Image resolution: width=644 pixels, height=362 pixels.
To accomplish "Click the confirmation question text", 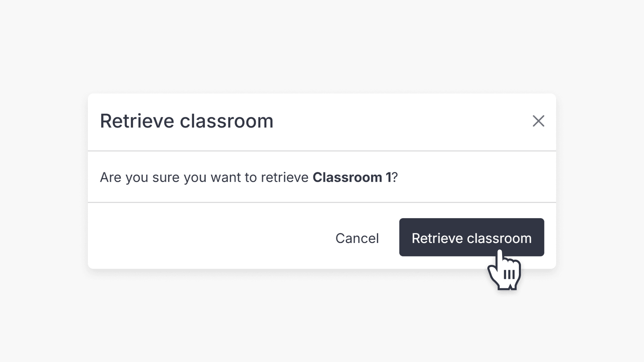I will (248, 177).
